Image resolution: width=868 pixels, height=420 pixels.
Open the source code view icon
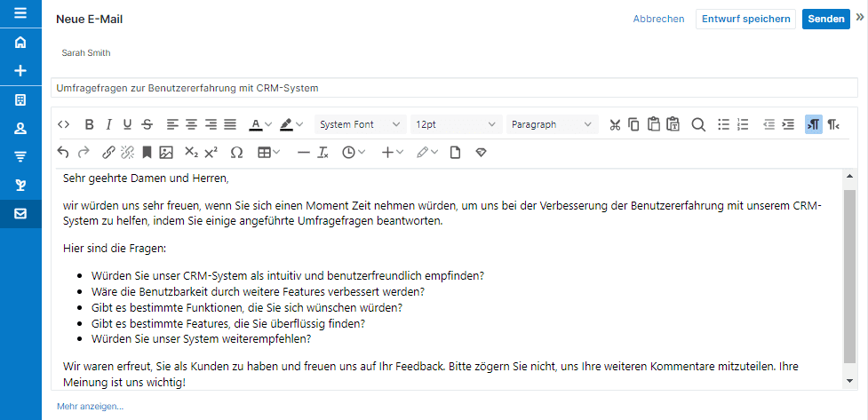coord(64,124)
